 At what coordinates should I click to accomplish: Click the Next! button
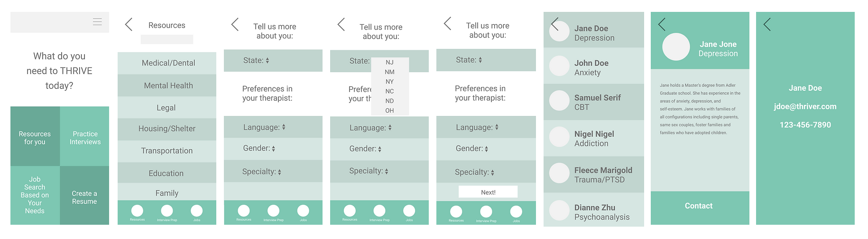(x=488, y=192)
